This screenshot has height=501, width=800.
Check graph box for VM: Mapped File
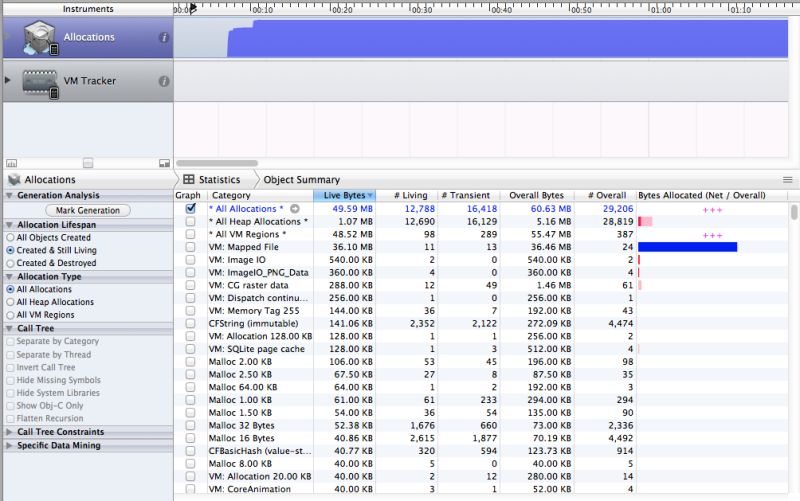tap(190, 247)
